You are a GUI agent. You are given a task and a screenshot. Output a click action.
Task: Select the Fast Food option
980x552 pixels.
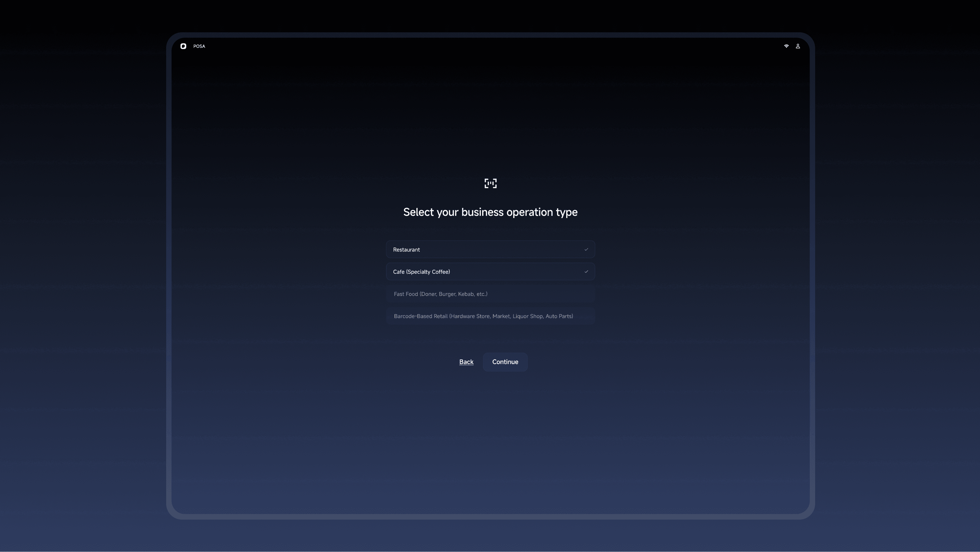coord(490,294)
